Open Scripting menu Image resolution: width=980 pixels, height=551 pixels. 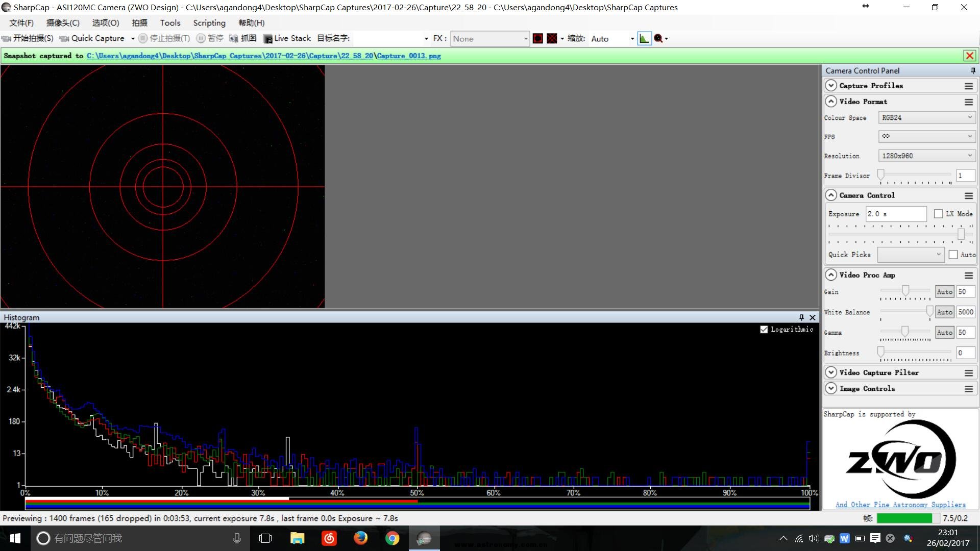(x=209, y=23)
